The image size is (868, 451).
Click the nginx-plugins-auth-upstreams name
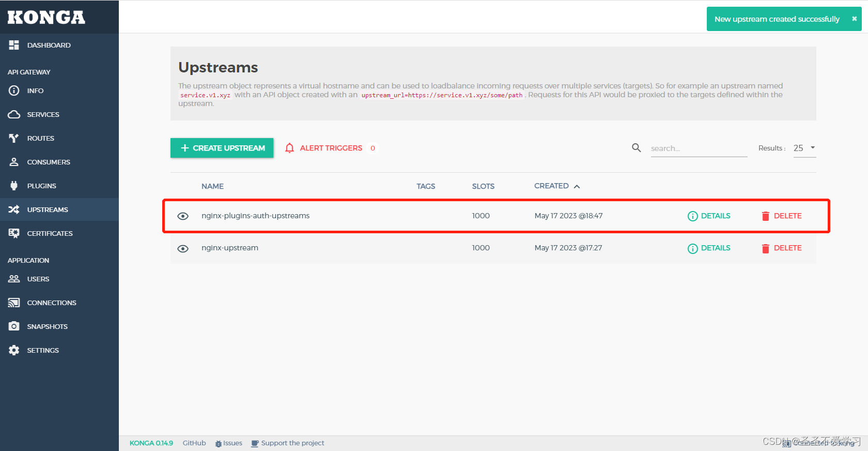coord(255,216)
